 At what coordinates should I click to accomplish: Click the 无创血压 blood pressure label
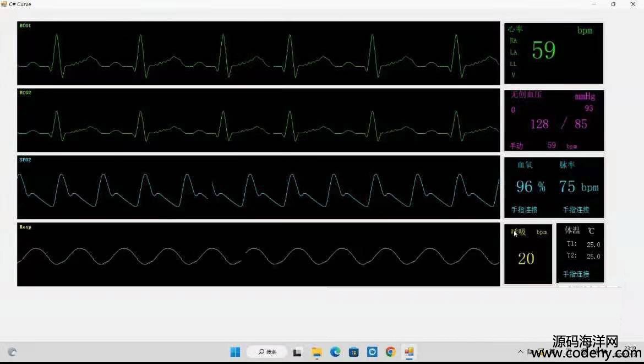pos(526,95)
